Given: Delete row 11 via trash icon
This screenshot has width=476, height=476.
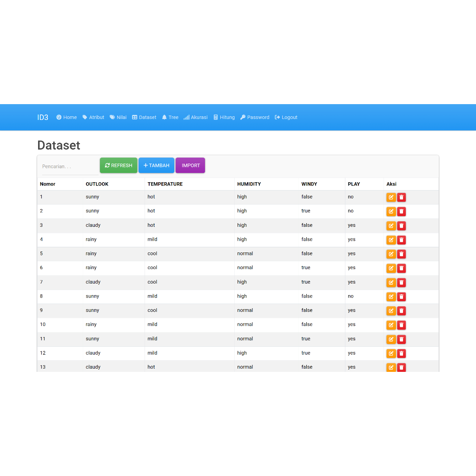Looking at the screenshot, I should point(401,339).
